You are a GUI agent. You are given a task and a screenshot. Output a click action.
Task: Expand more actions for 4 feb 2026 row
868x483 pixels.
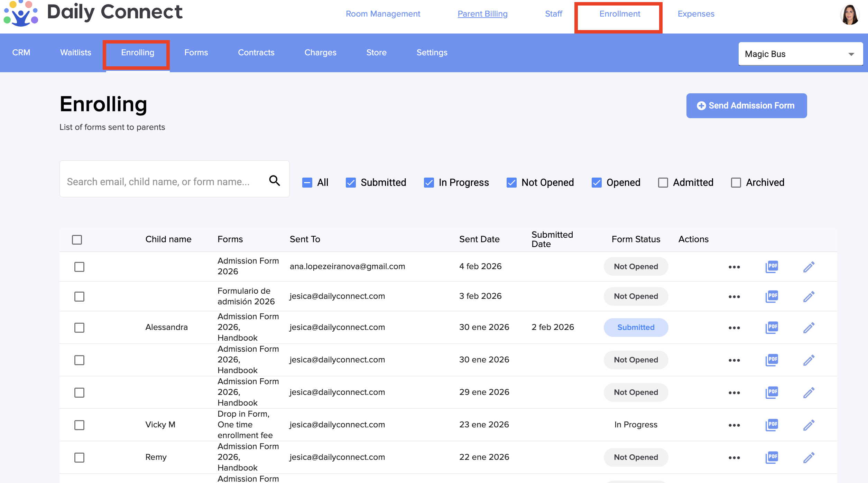pos(734,267)
